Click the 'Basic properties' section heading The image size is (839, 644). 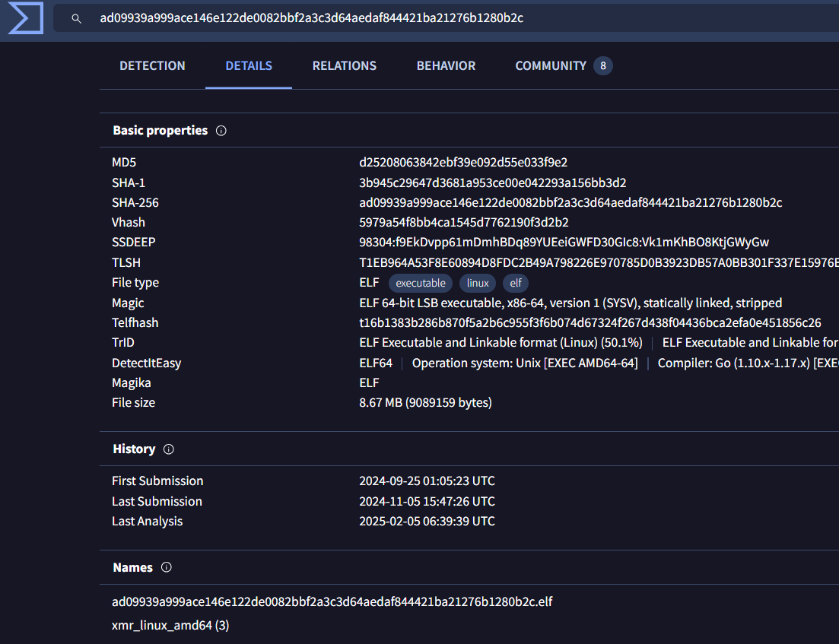[160, 131]
